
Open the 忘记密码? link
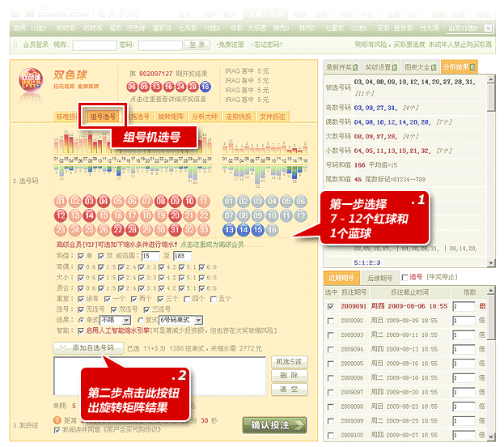click(268, 45)
